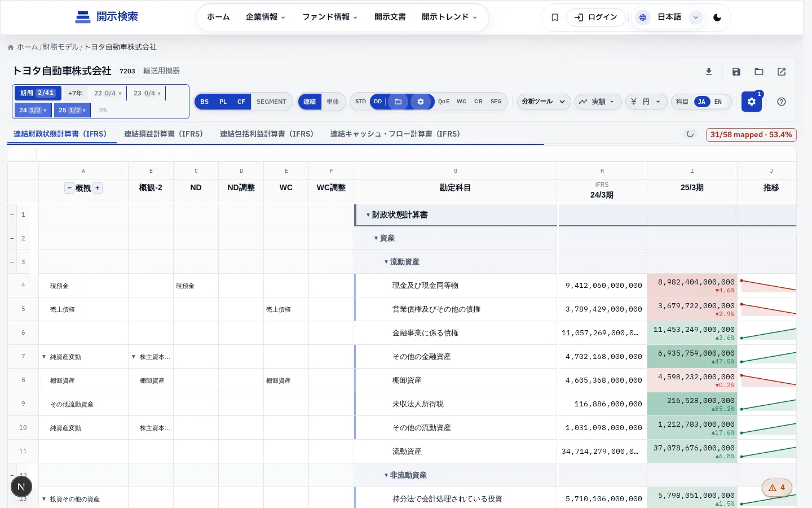Open model in new window icon
The height and width of the screenshot is (508, 812).
pos(782,72)
